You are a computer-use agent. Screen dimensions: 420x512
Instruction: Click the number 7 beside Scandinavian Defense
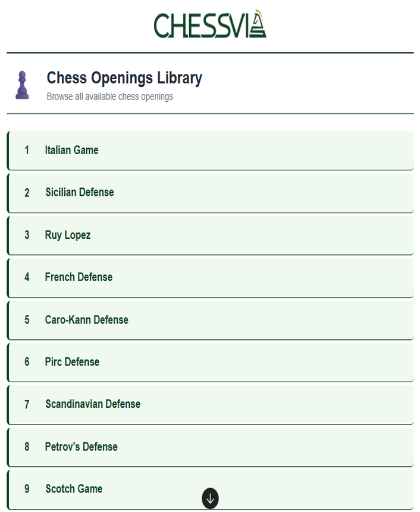(x=27, y=404)
